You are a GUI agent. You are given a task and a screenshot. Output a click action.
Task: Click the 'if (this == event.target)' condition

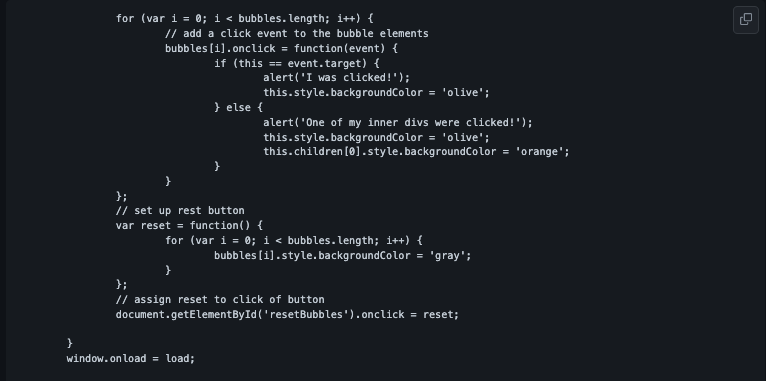pos(291,63)
